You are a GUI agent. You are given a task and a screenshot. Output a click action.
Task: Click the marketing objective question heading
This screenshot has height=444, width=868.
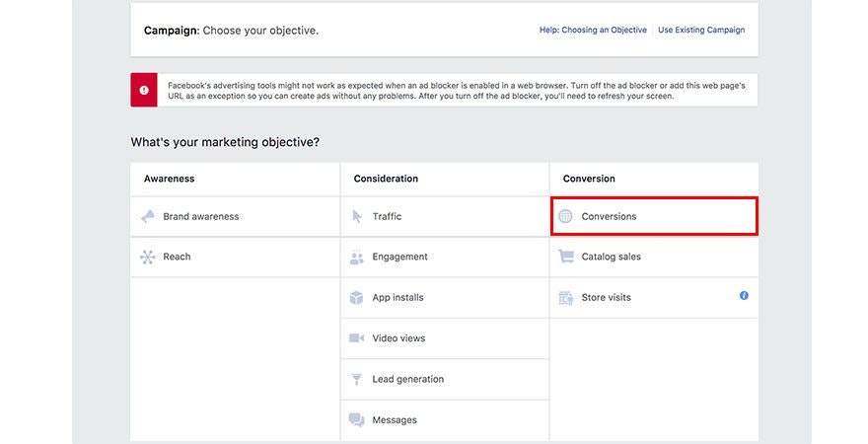tap(225, 142)
